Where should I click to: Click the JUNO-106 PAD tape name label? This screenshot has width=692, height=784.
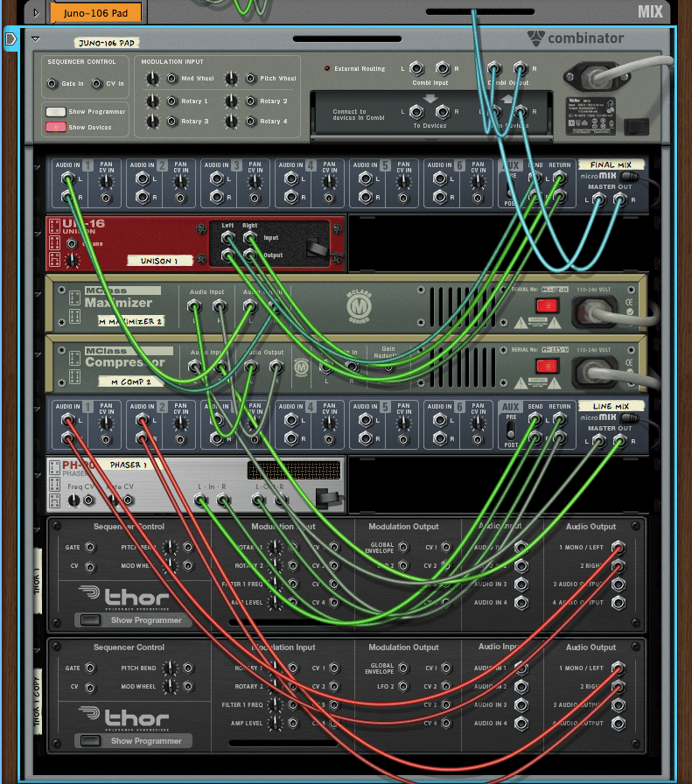click(x=107, y=43)
